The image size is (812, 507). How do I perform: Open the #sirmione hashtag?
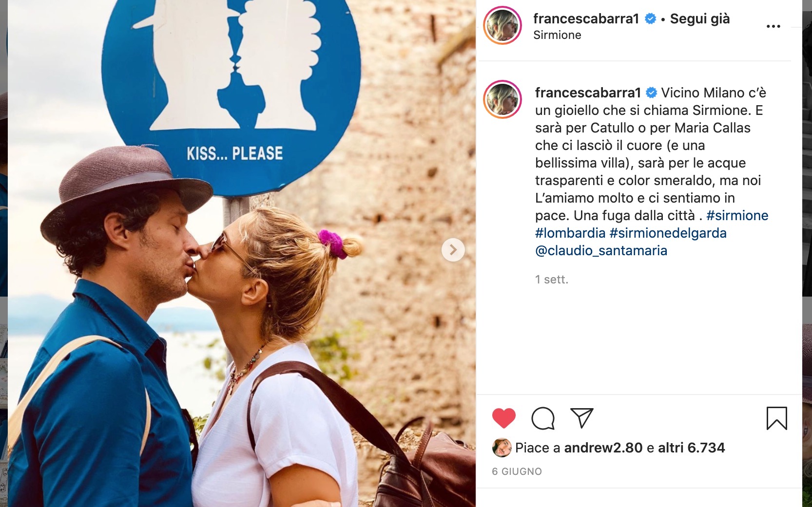[x=737, y=215]
